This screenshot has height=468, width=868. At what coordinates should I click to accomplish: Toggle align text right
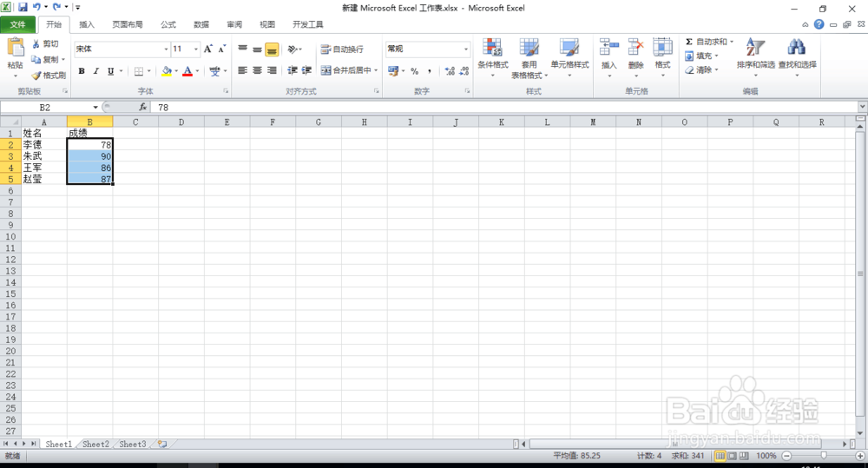tap(272, 70)
